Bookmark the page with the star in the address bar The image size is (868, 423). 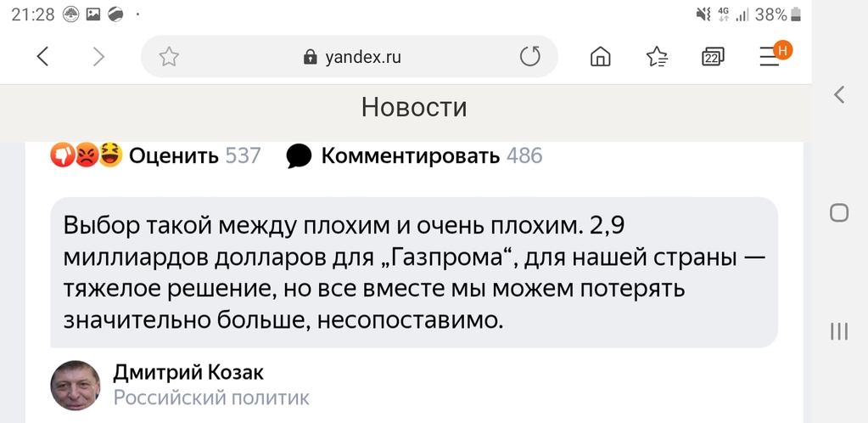pos(169,57)
